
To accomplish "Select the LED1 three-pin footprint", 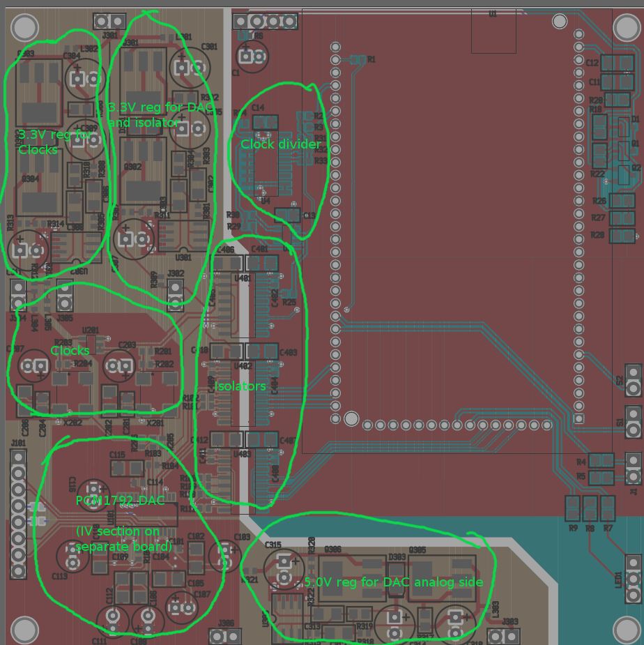I will pyautogui.click(x=634, y=579).
